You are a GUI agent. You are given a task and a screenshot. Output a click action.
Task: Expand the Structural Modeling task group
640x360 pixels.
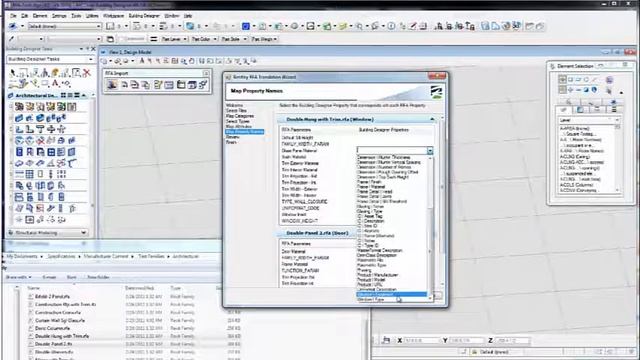pos(84,233)
